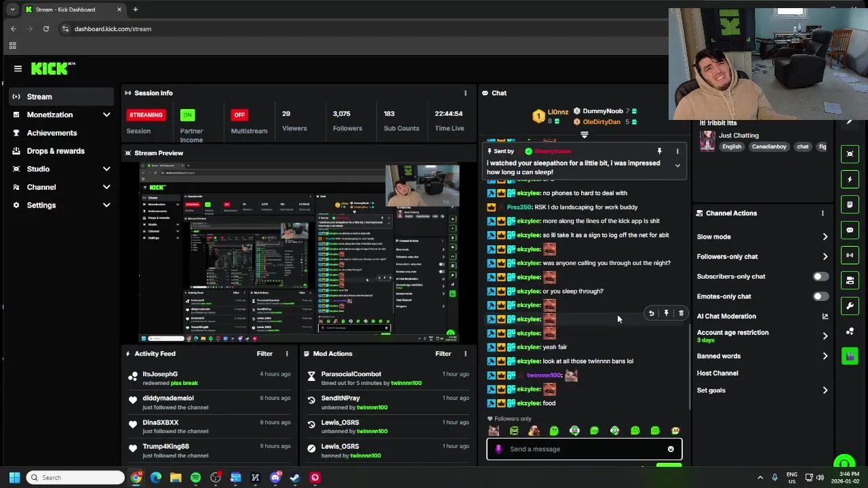The image size is (868, 488).
Task: Click the reply arrow on hovered message
Action: [x=651, y=313]
